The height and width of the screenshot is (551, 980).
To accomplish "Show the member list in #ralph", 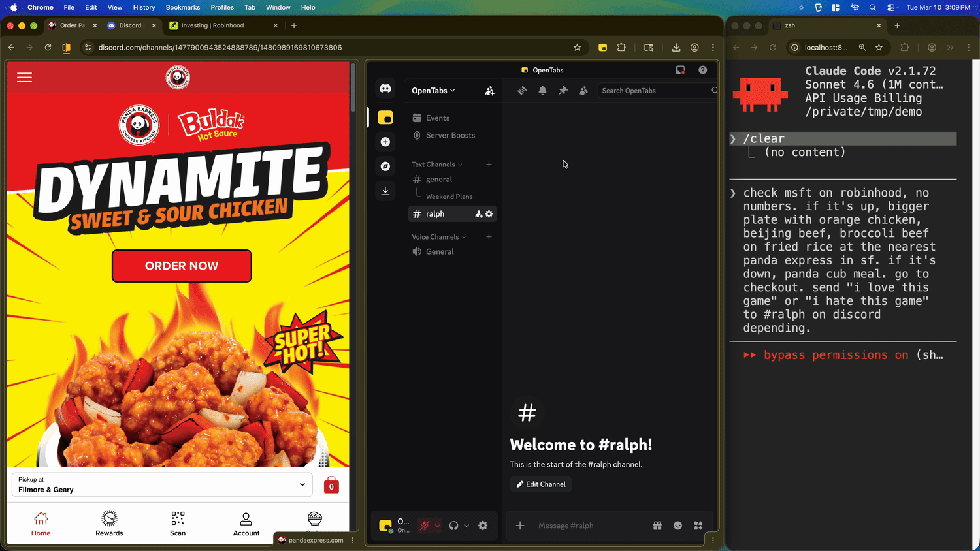I will [583, 91].
